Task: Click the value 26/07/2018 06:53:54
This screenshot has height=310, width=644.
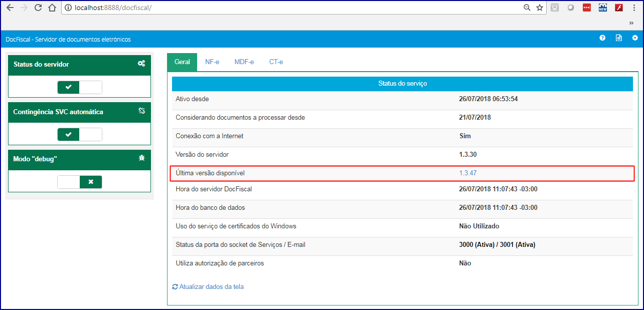Action: (489, 99)
